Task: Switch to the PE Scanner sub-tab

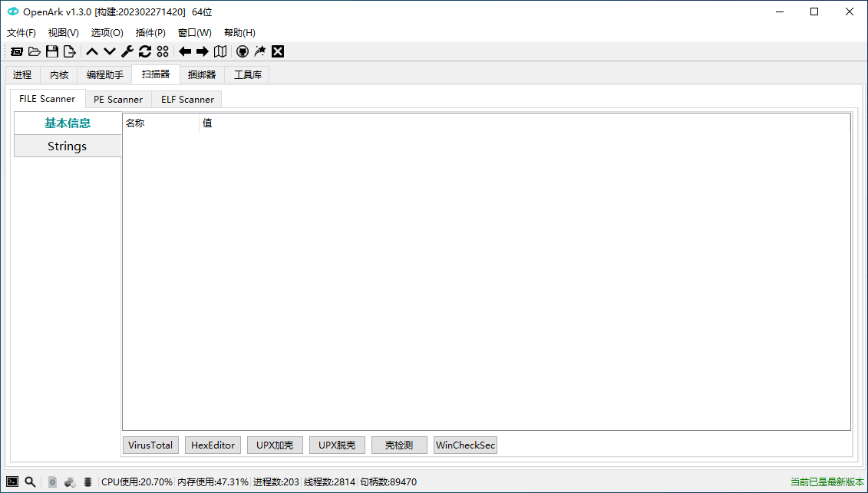Action: 118,100
